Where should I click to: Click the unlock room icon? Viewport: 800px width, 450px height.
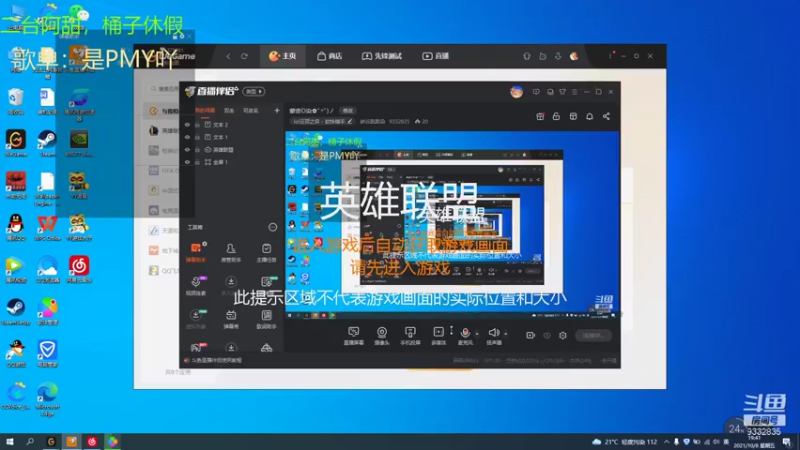[556, 116]
